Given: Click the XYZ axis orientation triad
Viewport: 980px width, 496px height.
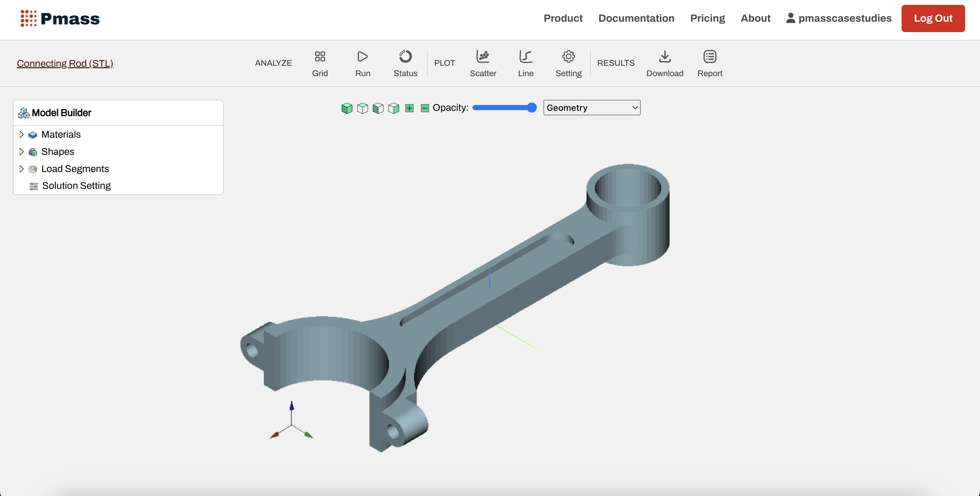Looking at the screenshot, I should coord(291,420).
